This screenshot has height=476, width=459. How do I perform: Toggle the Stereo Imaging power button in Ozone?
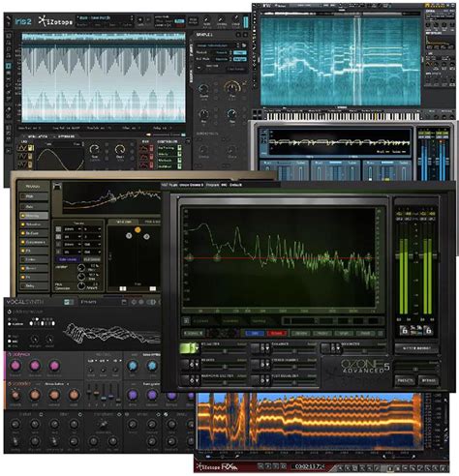[256, 365]
